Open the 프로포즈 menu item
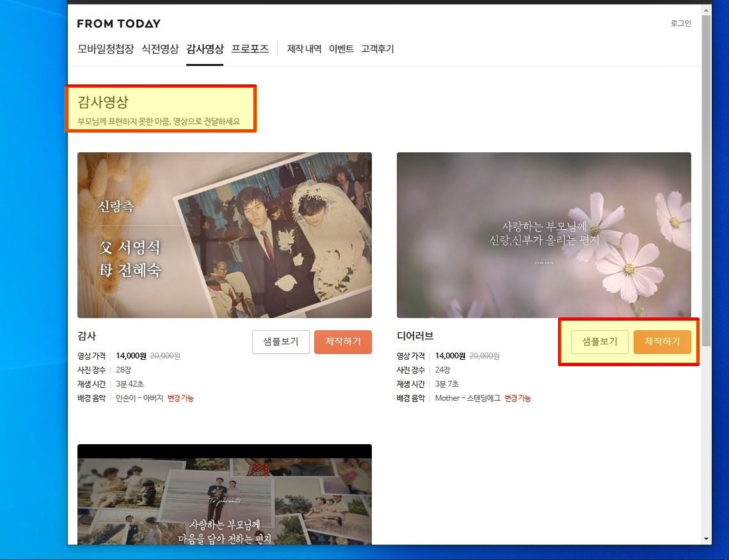 pos(250,49)
